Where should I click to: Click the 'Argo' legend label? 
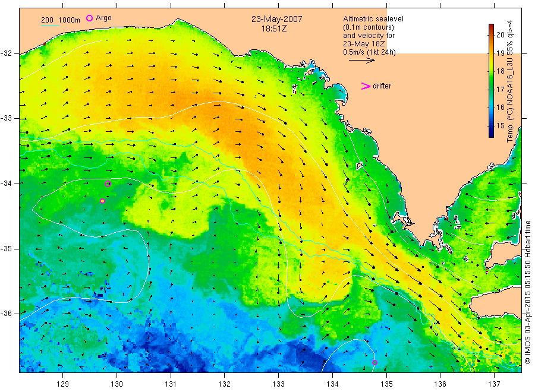pos(103,18)
